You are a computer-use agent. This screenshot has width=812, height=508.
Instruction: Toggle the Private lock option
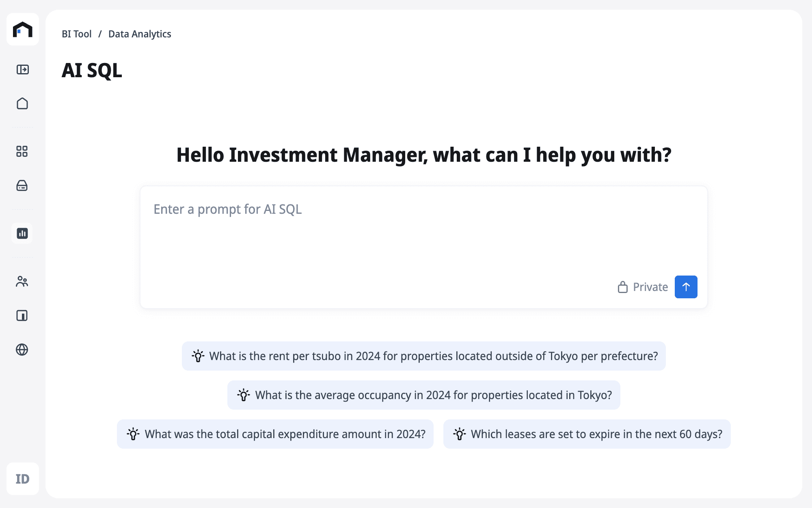[x=643, y=287]
